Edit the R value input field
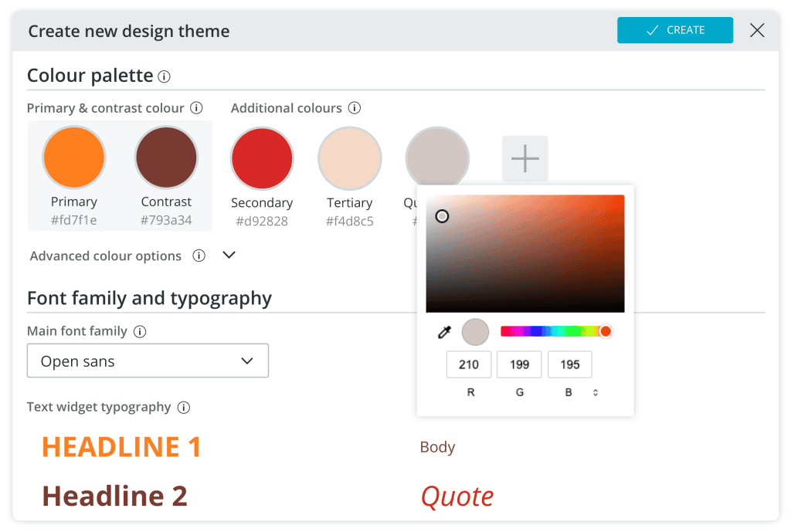 point(468,364)
